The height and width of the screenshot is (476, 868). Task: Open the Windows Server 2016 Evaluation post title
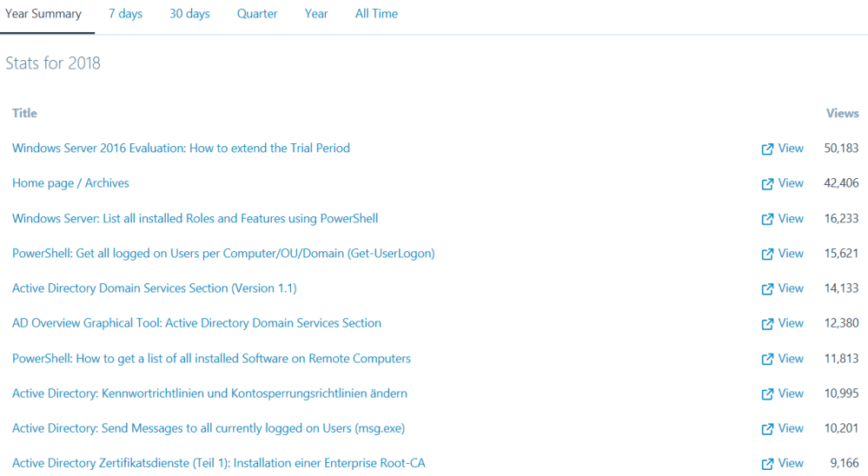coord(181,149)
